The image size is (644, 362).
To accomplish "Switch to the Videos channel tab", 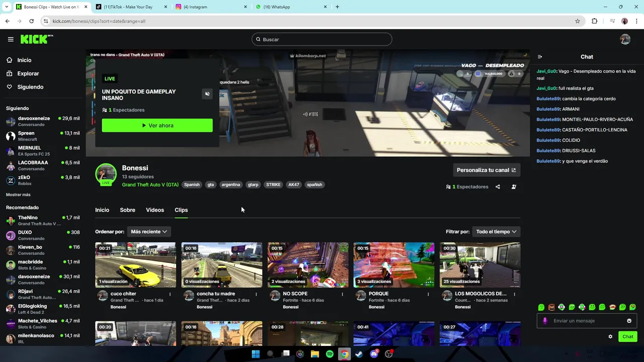I will pyautogui.click(x=155, y=210).
